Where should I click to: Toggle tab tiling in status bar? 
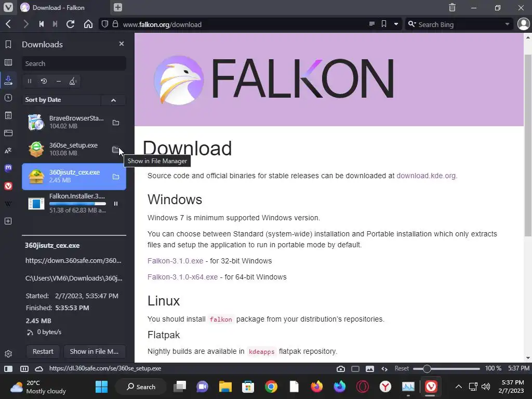24,368
